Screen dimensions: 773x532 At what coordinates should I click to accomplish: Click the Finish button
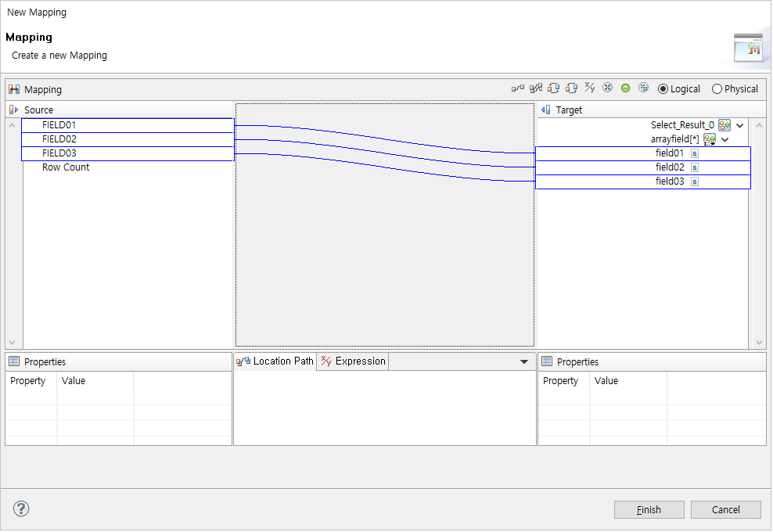click(x=649, y=509)
